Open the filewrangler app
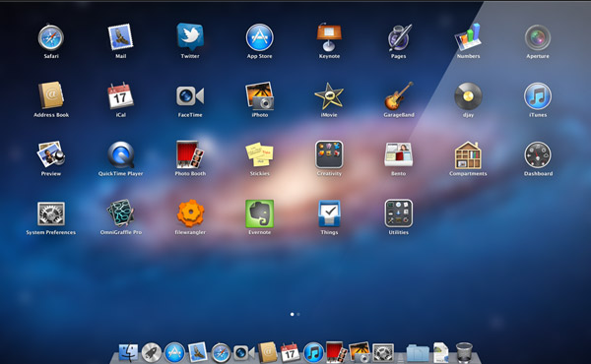The height and width of the screenshot is (364, 591). [190, 213]
